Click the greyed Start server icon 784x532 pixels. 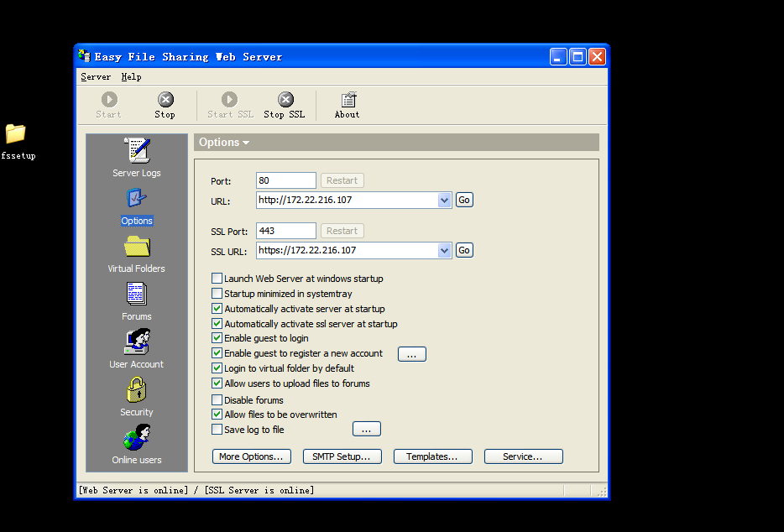pos(109,100)
